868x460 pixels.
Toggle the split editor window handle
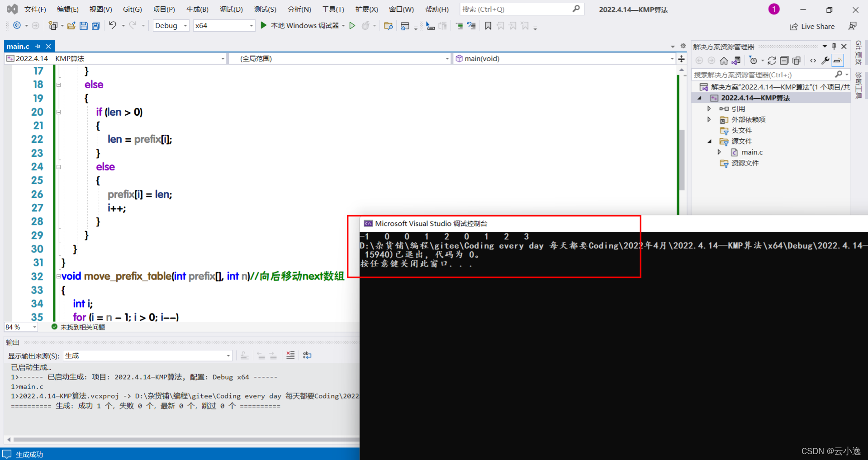682,59
